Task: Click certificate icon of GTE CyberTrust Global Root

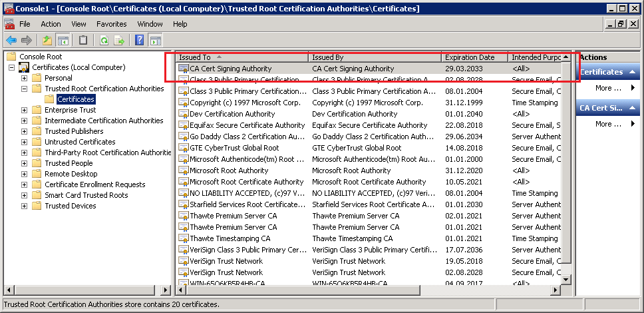Action: coord(183,148)
